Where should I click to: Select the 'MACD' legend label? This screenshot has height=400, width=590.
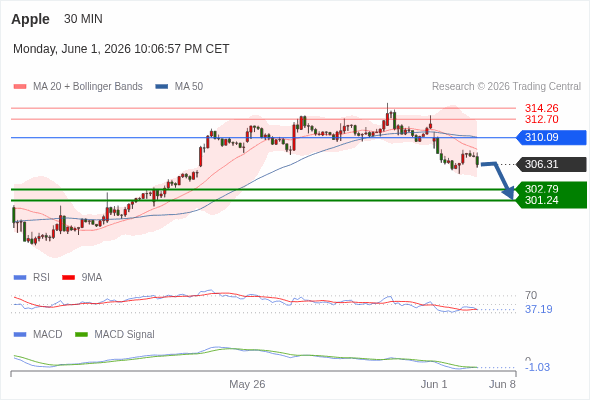coord(48,335)
